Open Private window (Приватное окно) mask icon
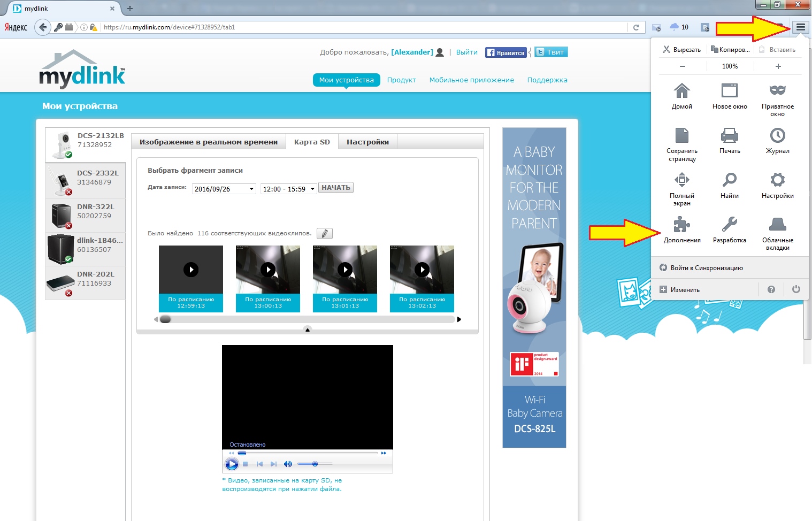 [777, 91]
